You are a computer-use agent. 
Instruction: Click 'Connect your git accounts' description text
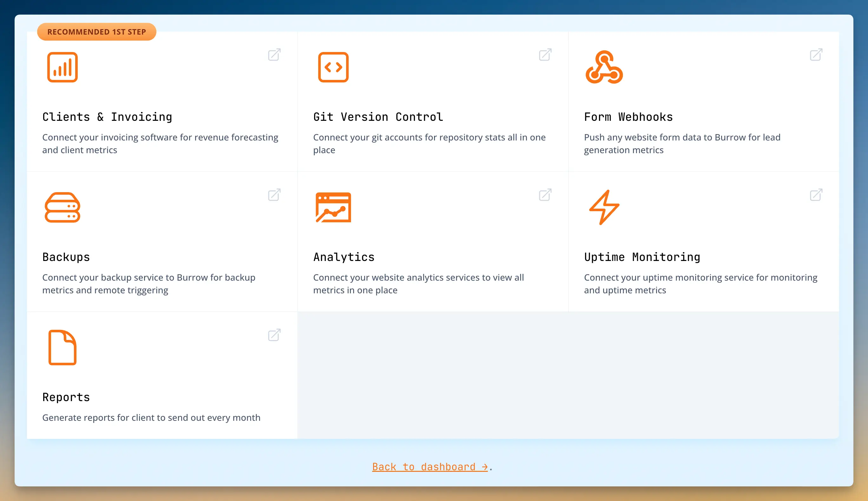click(x=429, y=144)
